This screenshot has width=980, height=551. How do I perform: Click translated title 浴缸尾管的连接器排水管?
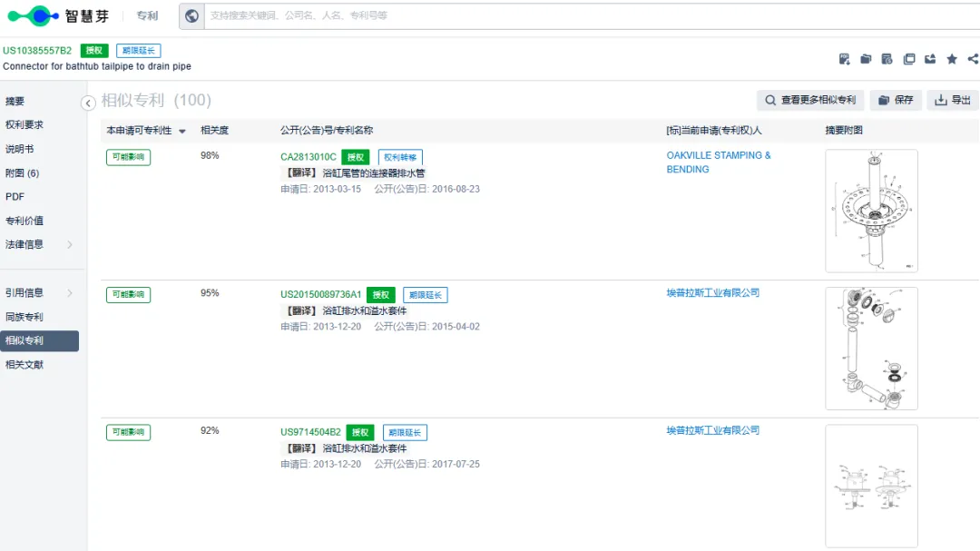coord(374,173)
